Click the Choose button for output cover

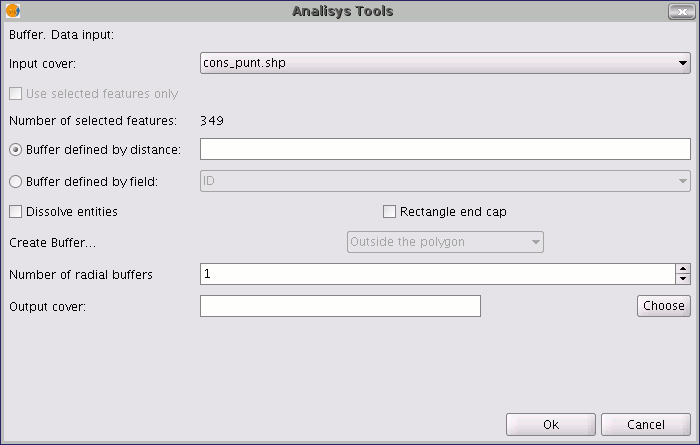(x=664, y=306)
